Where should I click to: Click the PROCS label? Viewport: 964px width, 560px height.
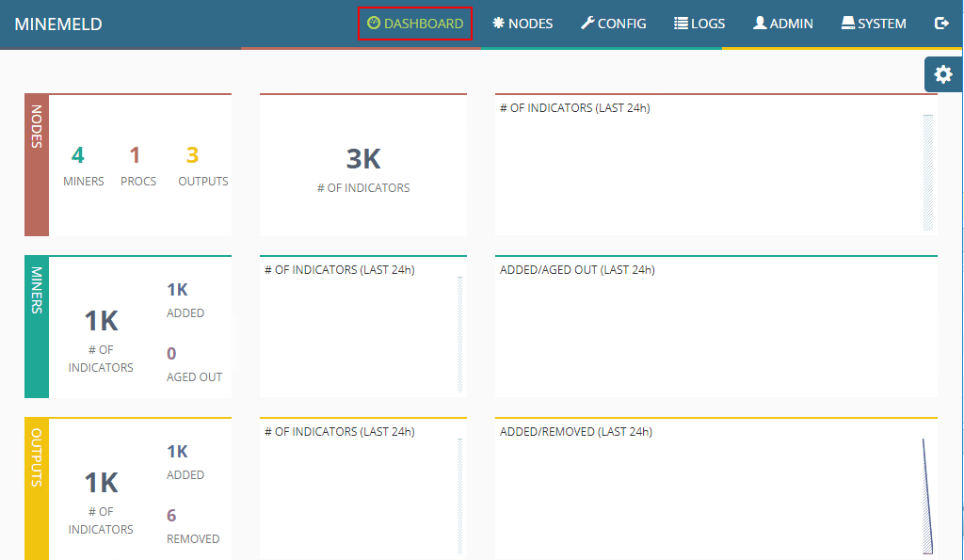[138, 182]
